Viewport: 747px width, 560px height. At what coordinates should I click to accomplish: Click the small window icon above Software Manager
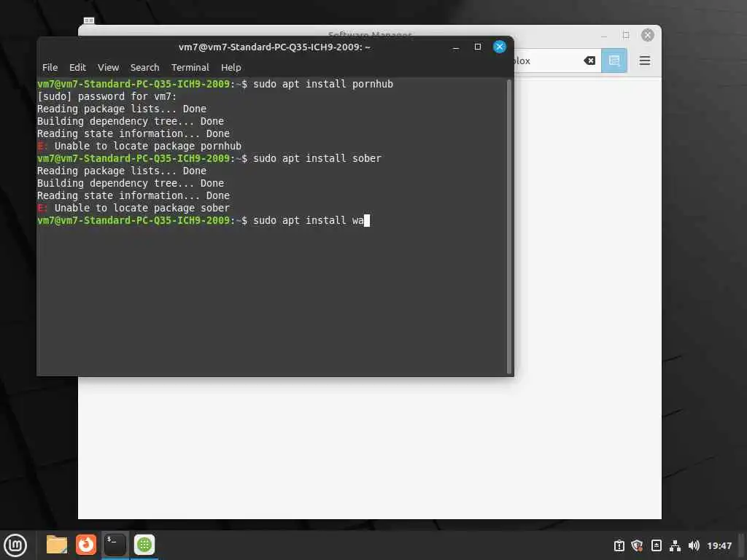89,20
